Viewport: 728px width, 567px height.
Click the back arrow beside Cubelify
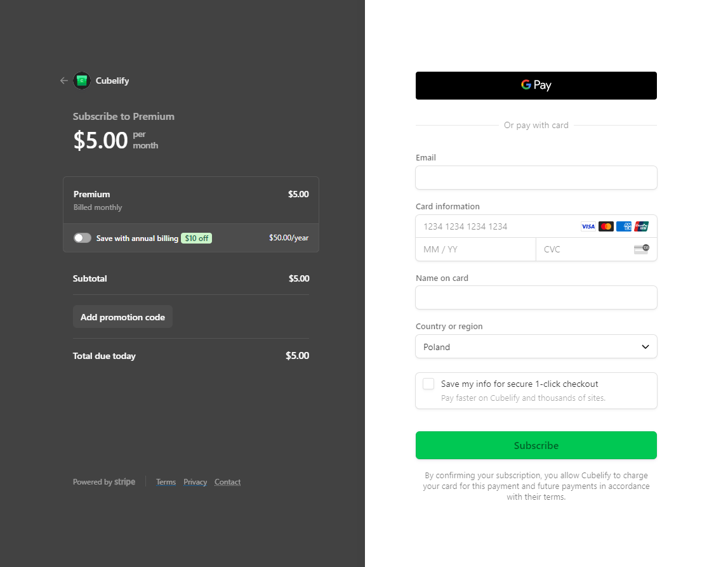(x=63, y=81)
